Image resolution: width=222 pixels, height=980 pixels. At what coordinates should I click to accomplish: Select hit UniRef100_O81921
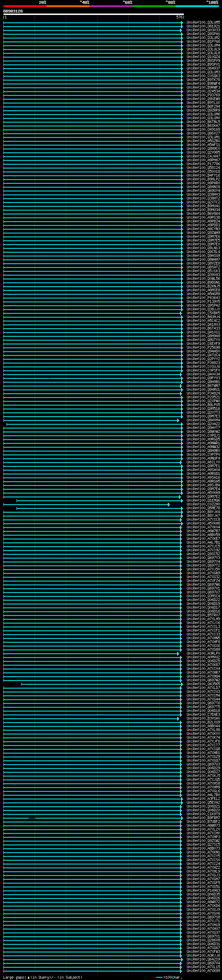(203, 26)
